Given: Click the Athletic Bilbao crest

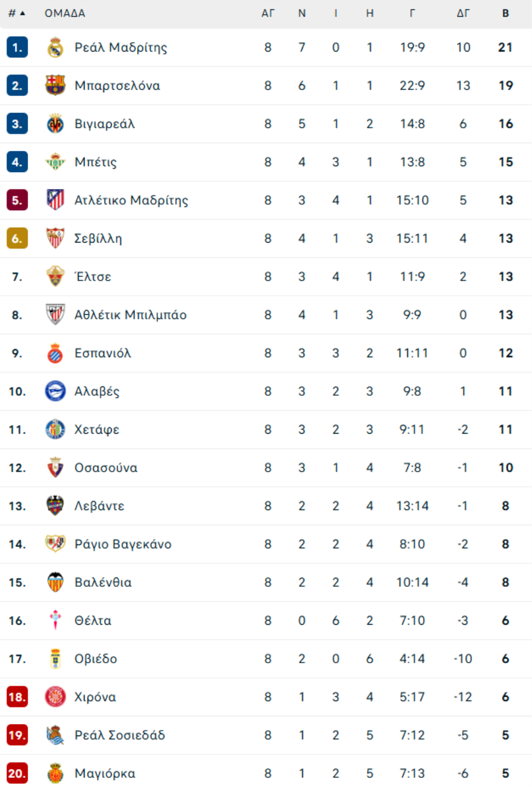Looking at the screenshot, I should click(56, 315).
